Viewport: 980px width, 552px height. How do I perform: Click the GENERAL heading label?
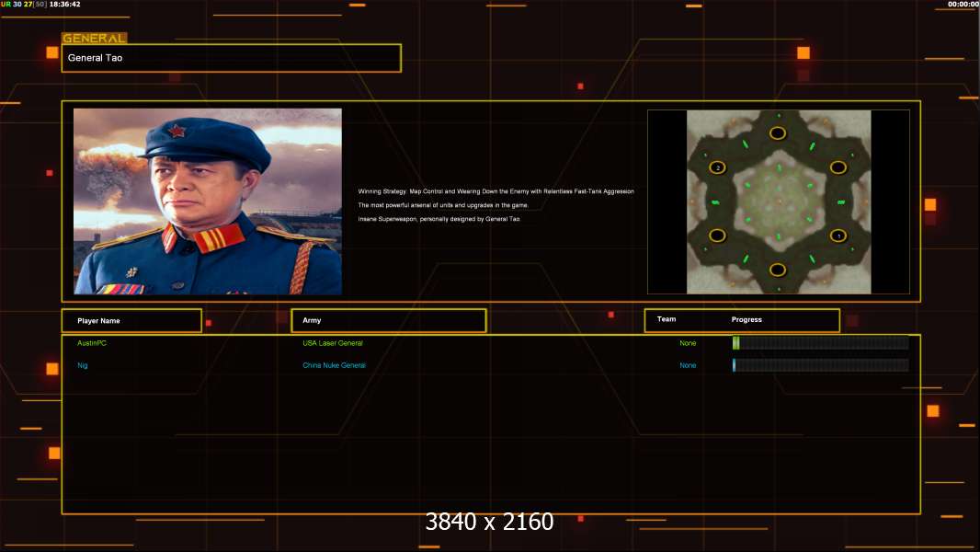95,38
